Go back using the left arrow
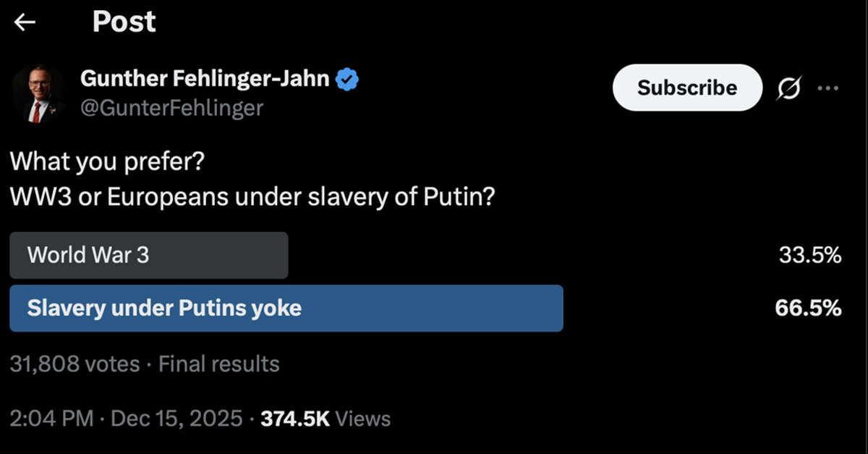 tap(25, 22)
